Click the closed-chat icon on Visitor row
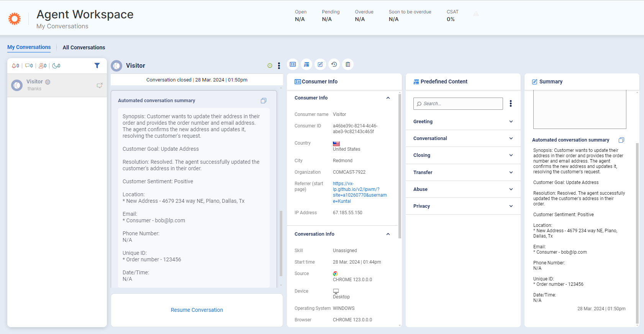The width and height of the screenshot is (644, 334). point(100,85)
